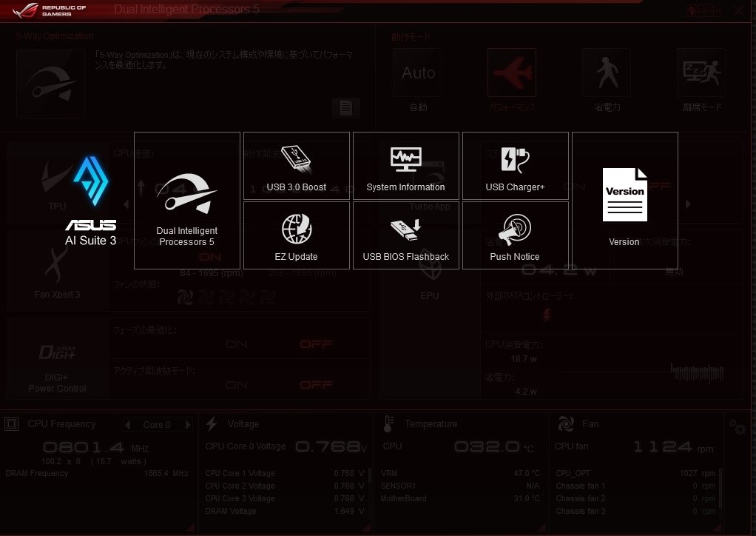Image resolution: width=756 pixels, height=536 pixels.
Task: Open the TPU panel icon
Action: pyautogui.click(x=57, y=182)
